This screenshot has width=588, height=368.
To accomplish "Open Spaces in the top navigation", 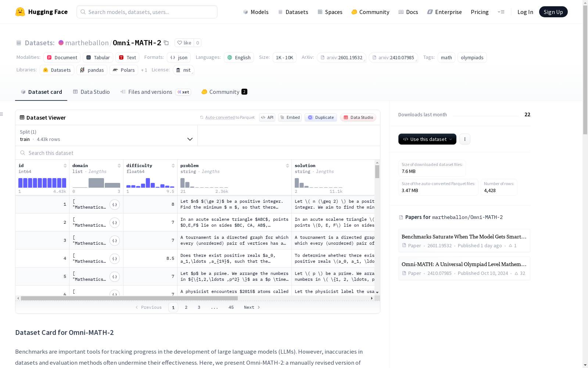I will click(330, 12).
